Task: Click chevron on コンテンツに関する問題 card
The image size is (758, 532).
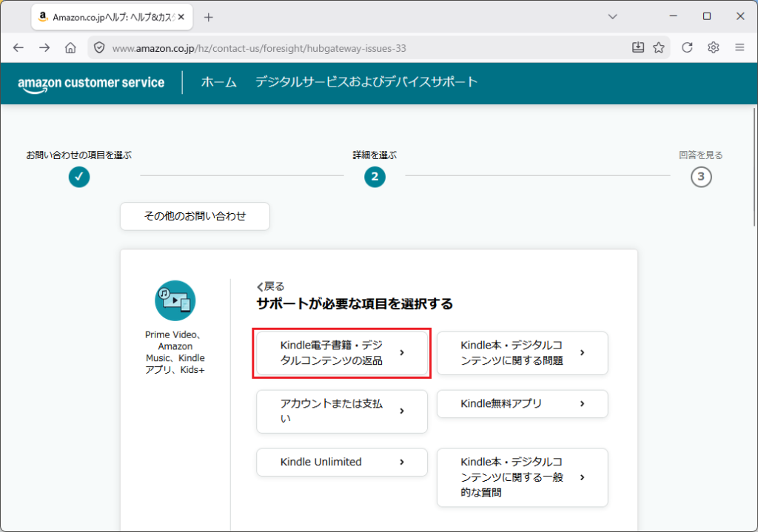Action: pyautogui.click(x=582, y=353)
